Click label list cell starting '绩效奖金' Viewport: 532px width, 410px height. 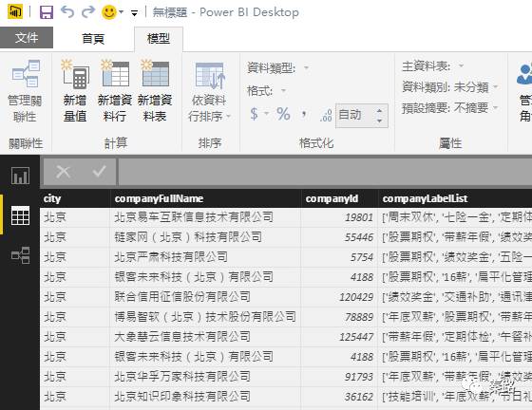click(x=455, y=297)
